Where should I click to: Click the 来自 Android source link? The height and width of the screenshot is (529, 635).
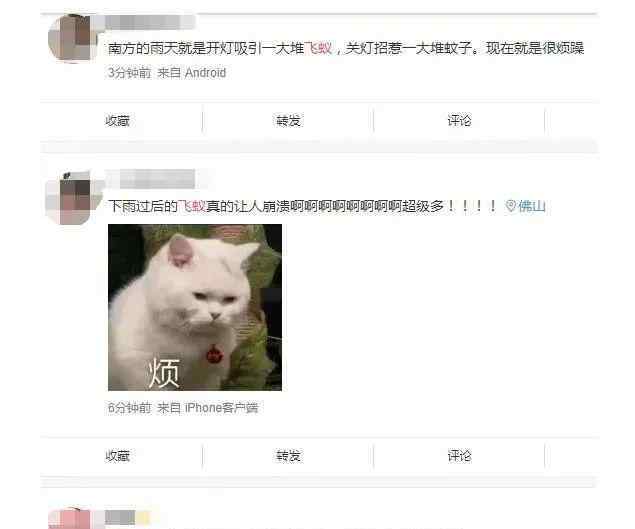[x=191, y=73]
